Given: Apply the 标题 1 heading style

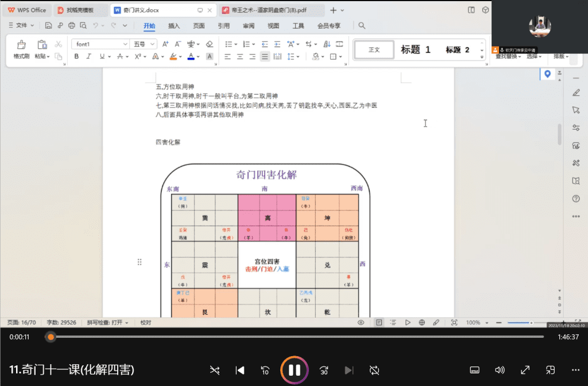Looking at the screenshot, I should tap(416, 50).
